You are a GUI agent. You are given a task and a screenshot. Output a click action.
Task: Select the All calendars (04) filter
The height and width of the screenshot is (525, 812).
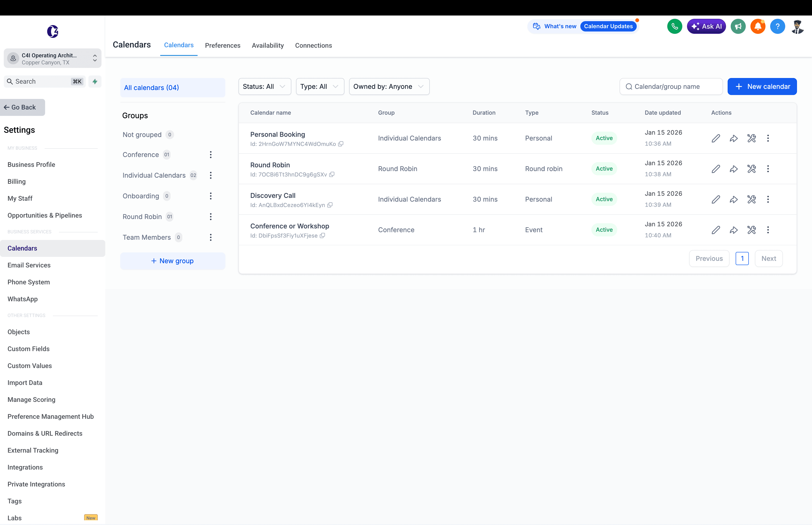(x=172, y=88)
